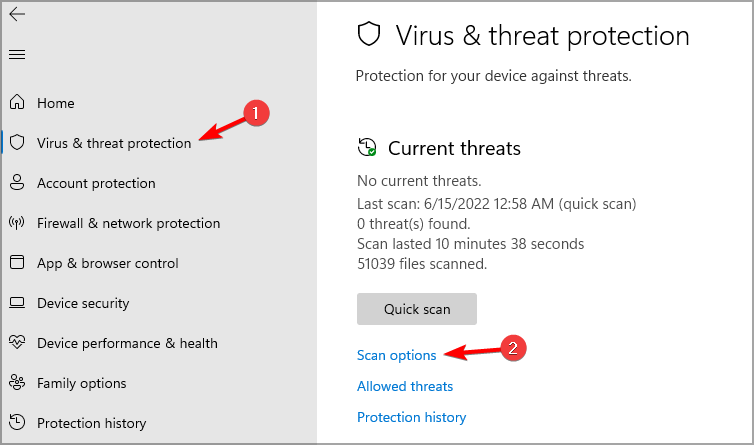The height and width of the screenshot is (445, 754).
Task: Click the sidebar Virus & threat shield icon
Action: (x=17, y=143)
